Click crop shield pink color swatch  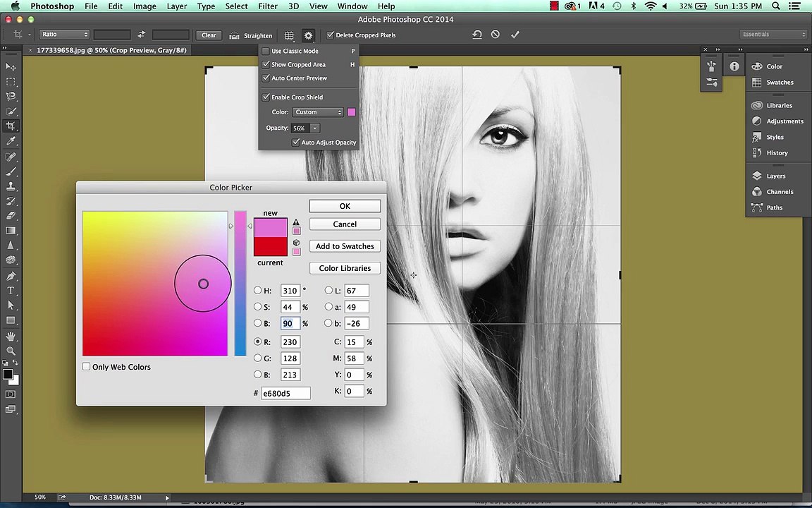pyautogui.click(x=352, y=112)
